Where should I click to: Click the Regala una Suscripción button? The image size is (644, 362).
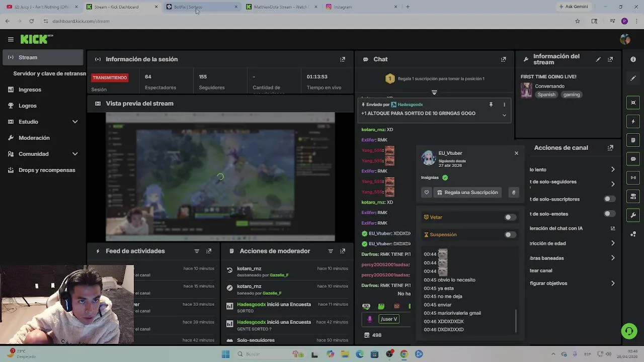467,193
